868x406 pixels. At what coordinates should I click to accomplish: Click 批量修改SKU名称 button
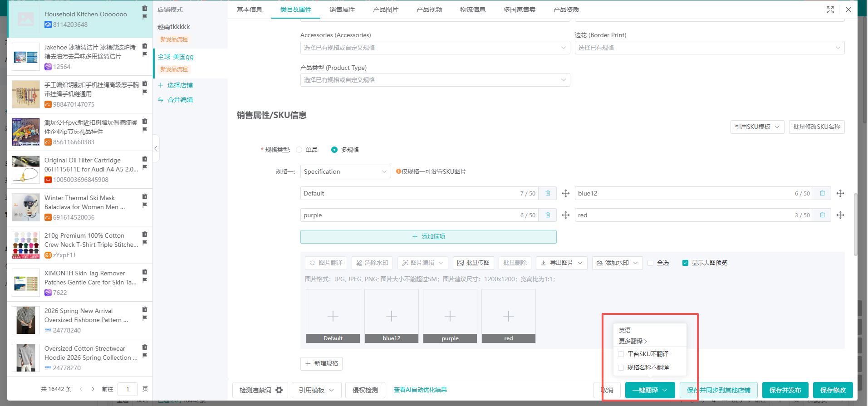point(817,127)
